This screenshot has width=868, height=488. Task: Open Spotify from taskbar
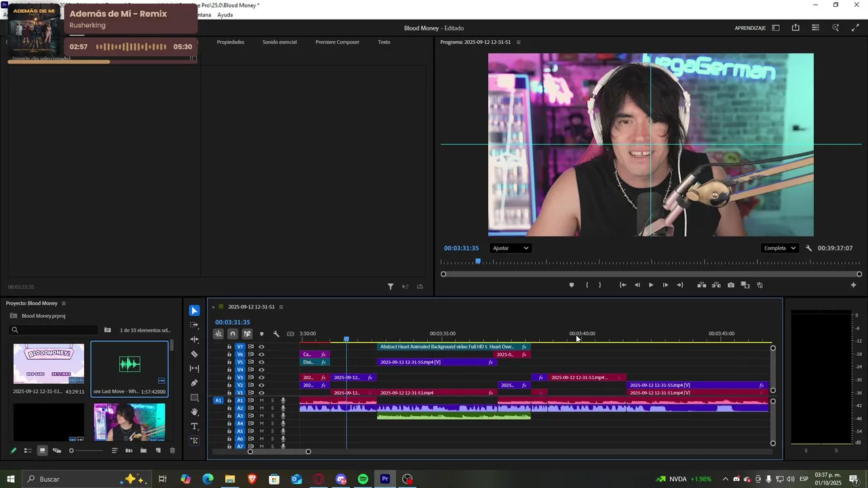tap(363, 479)
